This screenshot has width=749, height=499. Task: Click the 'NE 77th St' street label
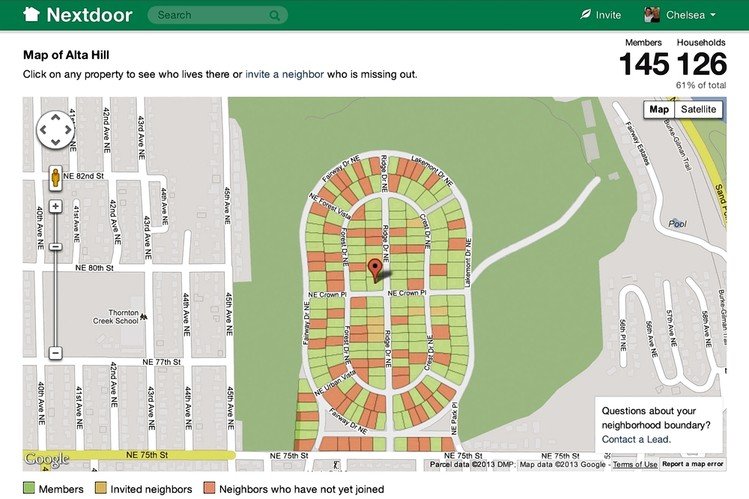161,362
